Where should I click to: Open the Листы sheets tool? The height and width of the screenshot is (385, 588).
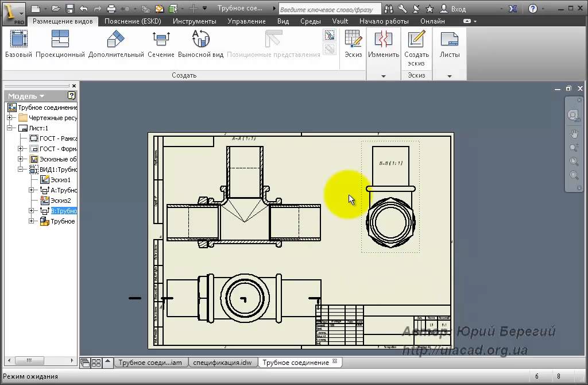tap(449, 44)
